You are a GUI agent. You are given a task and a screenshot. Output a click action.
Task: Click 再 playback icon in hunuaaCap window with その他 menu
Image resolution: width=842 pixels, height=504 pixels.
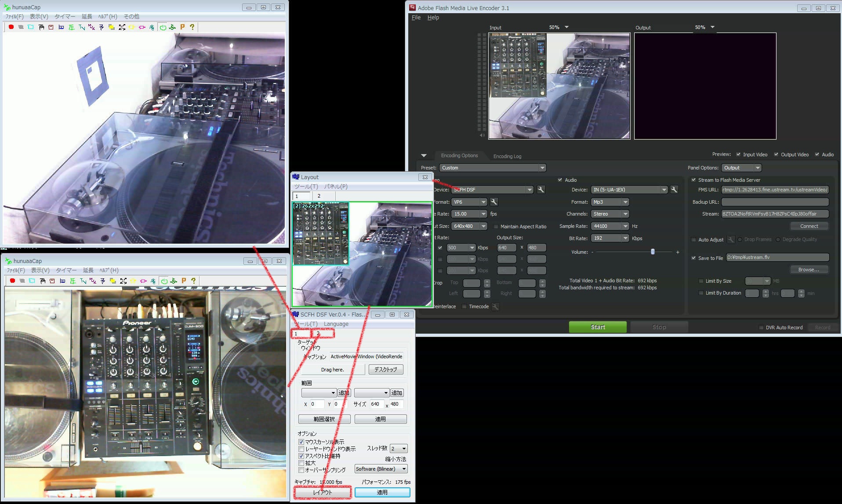(41, 27)
